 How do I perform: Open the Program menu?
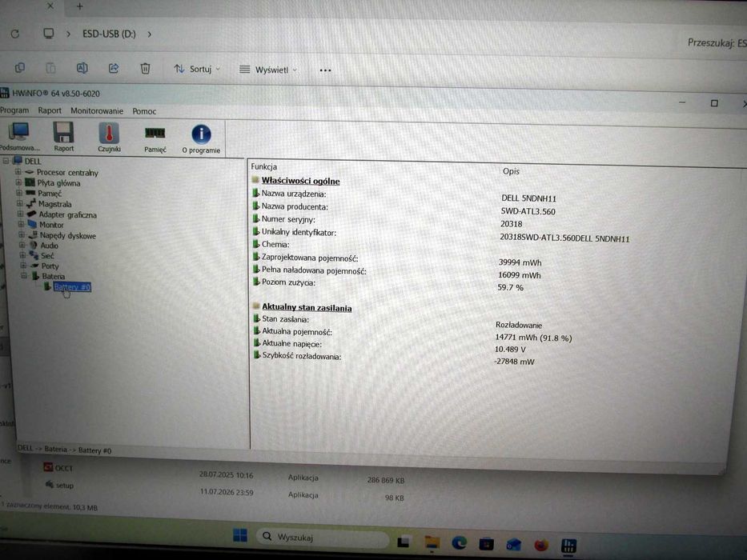[14, 110]
